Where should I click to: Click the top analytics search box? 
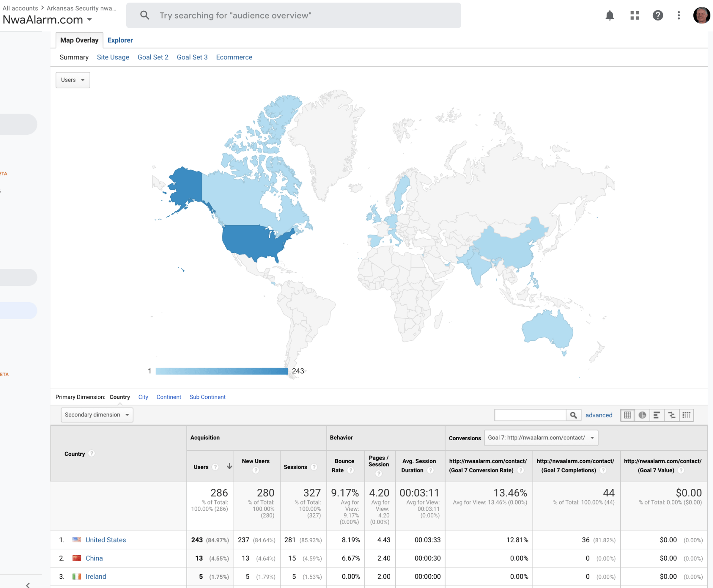click(293, 15)
